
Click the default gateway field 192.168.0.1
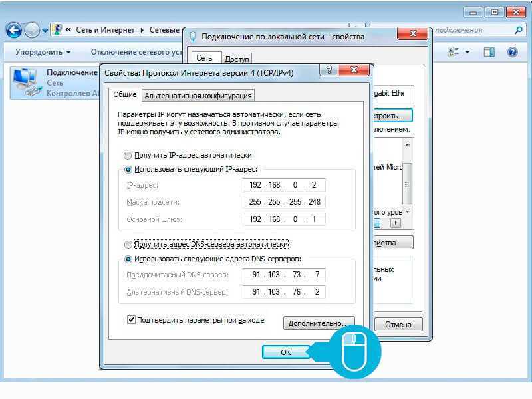284,219
